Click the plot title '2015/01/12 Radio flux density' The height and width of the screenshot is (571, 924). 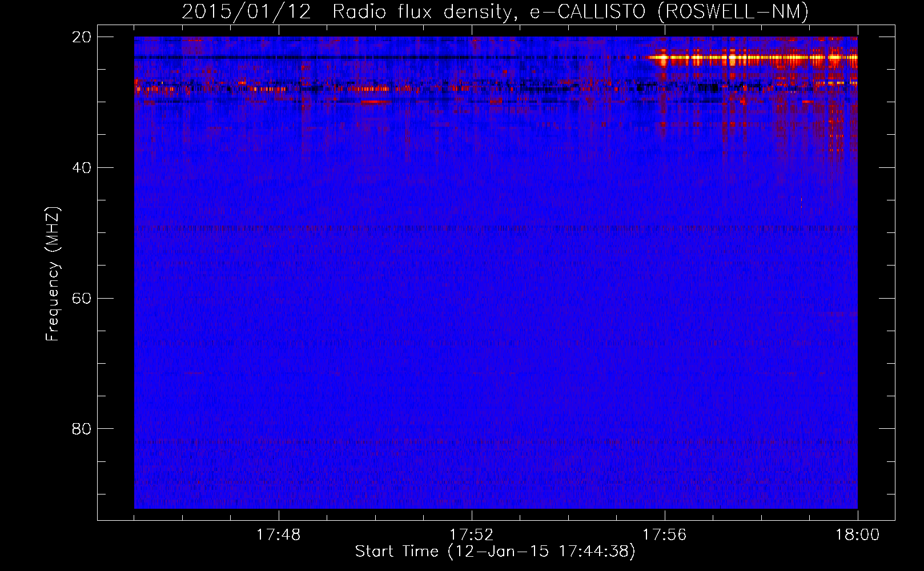pyautogui.click(x=347, y=11)
